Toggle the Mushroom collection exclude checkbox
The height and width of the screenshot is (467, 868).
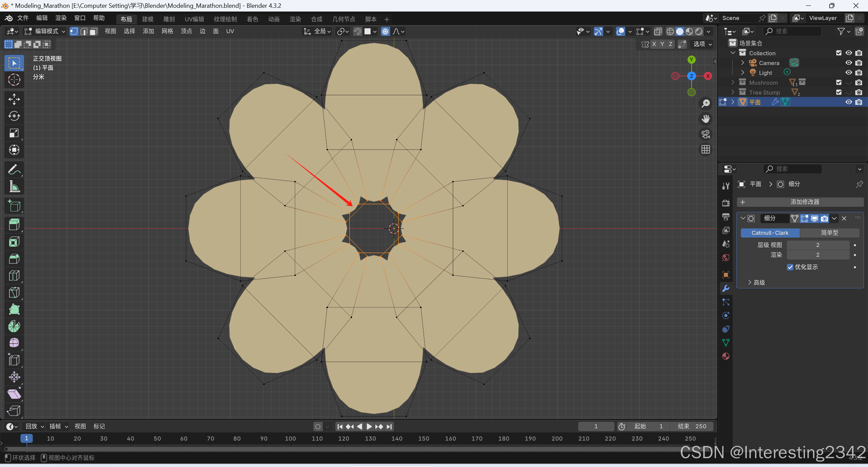pyautogui.click(x=838, y=82)
